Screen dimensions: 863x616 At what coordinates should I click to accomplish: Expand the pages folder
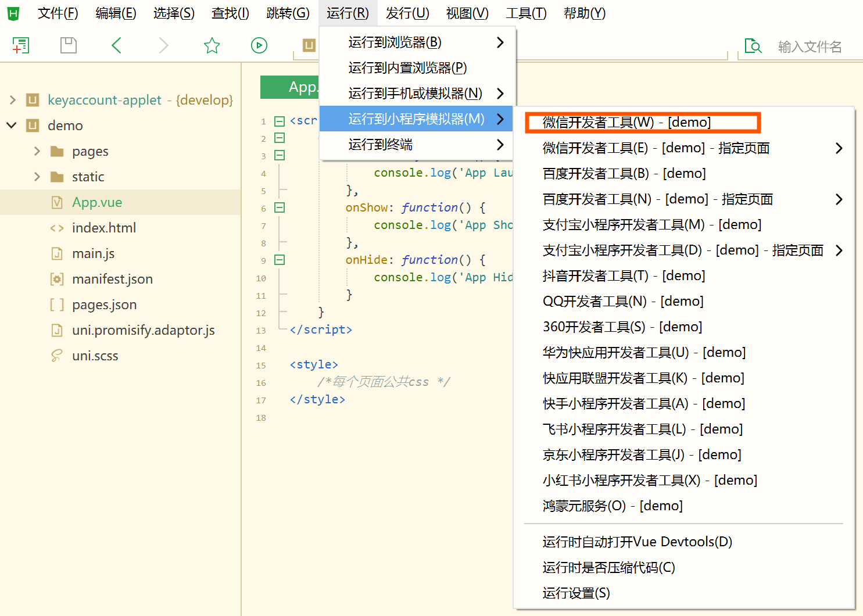[37, 151]
